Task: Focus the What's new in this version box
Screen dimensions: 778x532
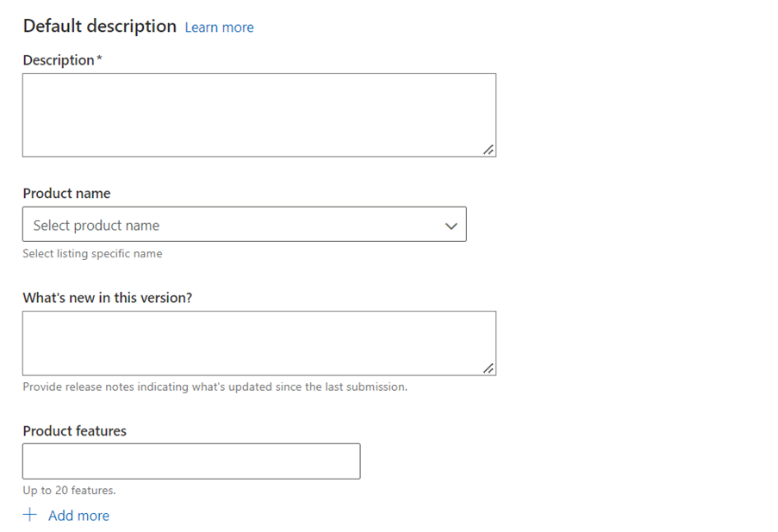Action: (259, 343)
